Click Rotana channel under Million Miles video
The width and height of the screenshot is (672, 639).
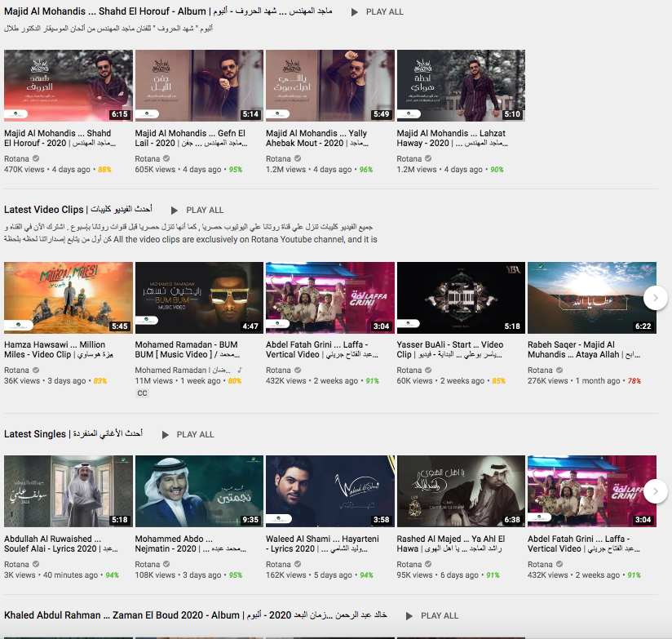16,371
